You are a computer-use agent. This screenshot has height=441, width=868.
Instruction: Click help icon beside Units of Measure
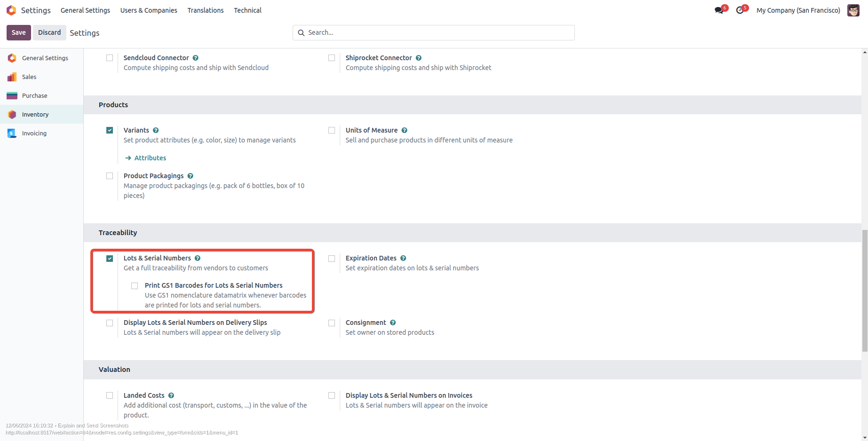pyautogui.click(x=405, y=130)
